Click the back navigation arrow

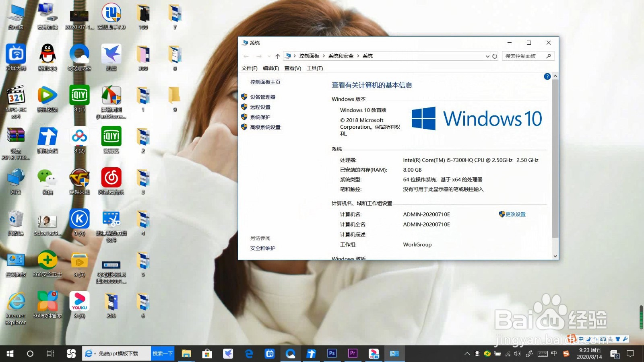247,56
